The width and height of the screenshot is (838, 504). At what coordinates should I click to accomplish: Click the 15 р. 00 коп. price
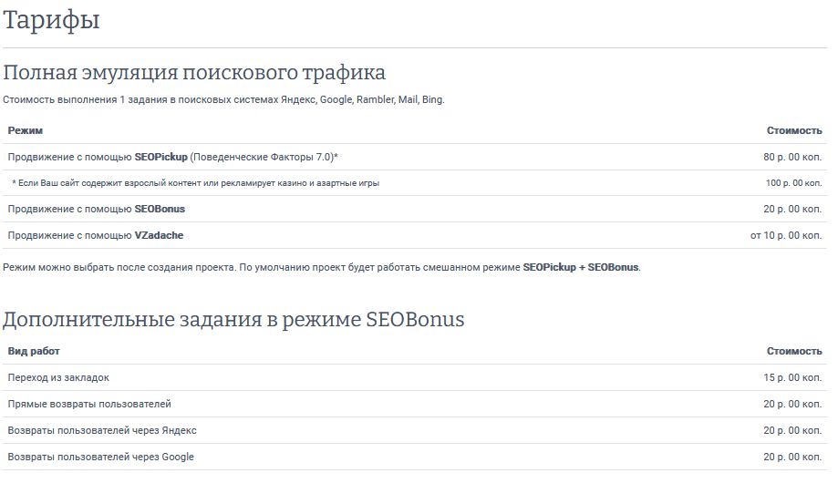pos(791,377)
